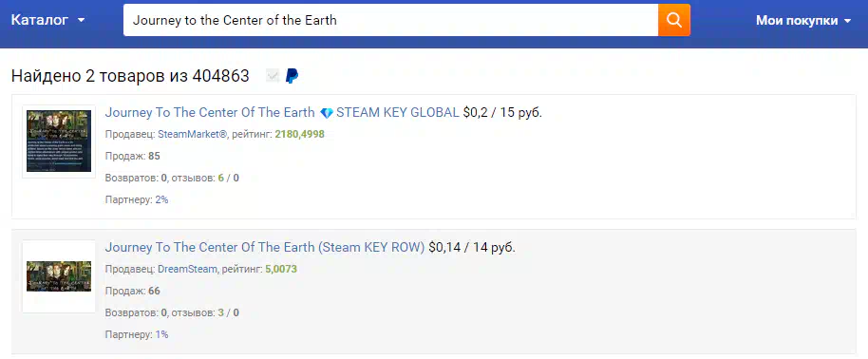
Task: Click the Каталог dropdown arrow
Action: 82,21
